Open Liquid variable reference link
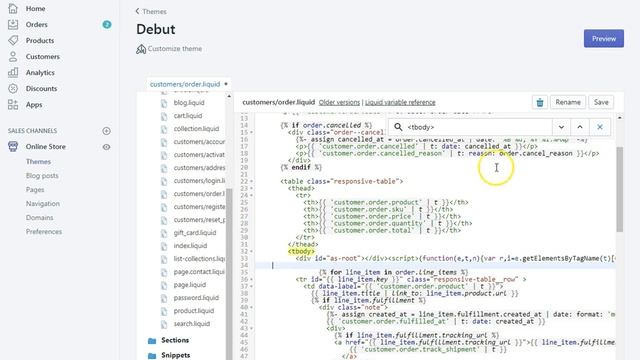The width and height of the screenshot is (640, 360). 400,102
